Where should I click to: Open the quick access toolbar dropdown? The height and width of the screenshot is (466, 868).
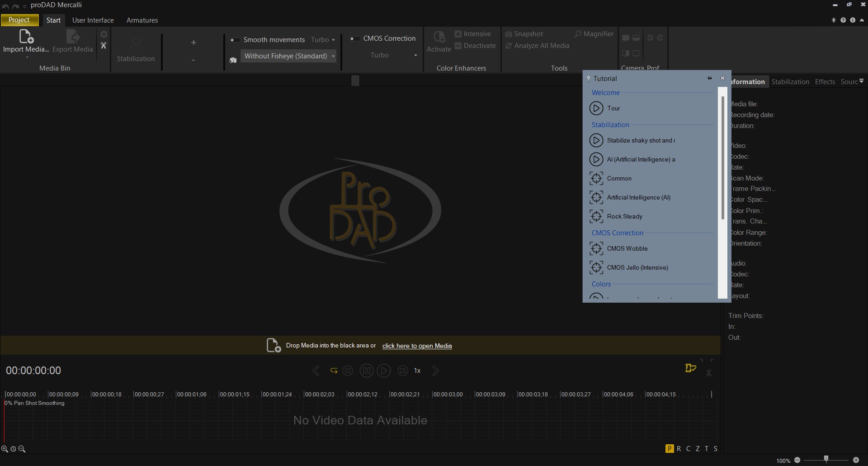[24, 6]
